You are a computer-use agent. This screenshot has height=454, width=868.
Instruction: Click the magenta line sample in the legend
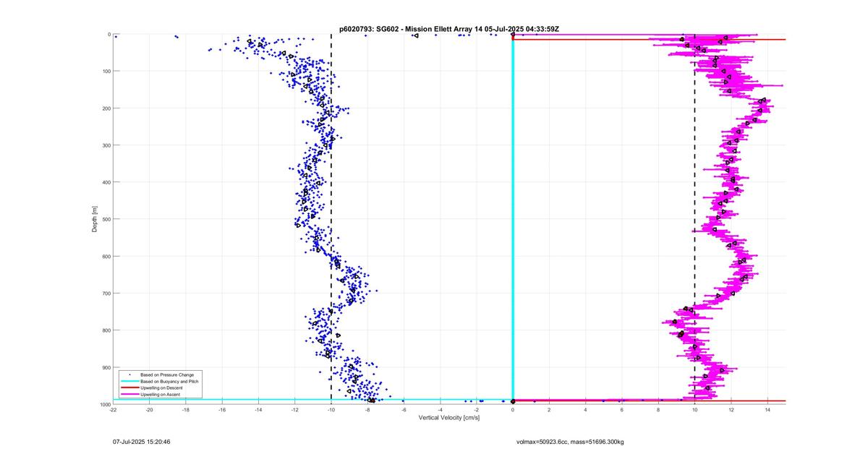point(129,395)
